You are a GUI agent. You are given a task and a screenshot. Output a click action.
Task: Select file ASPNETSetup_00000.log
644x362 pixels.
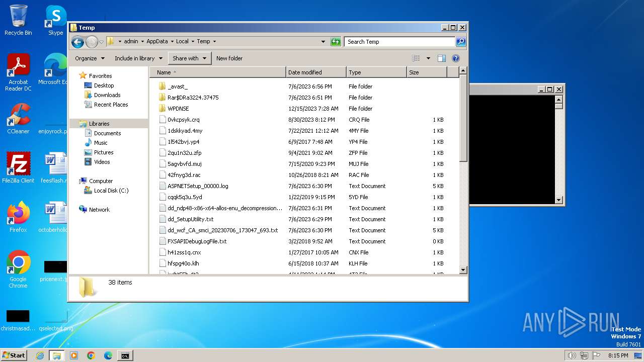point(198,186)
